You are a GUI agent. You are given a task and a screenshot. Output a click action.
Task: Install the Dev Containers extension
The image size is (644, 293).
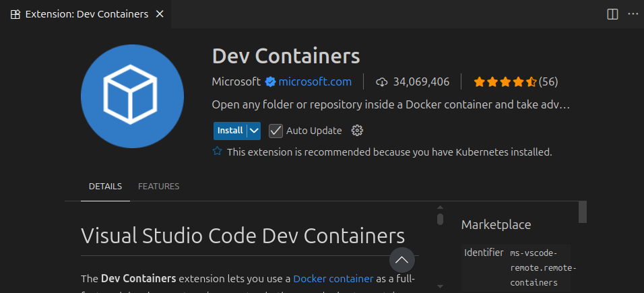pyautogui.click(x=230, y=131)
